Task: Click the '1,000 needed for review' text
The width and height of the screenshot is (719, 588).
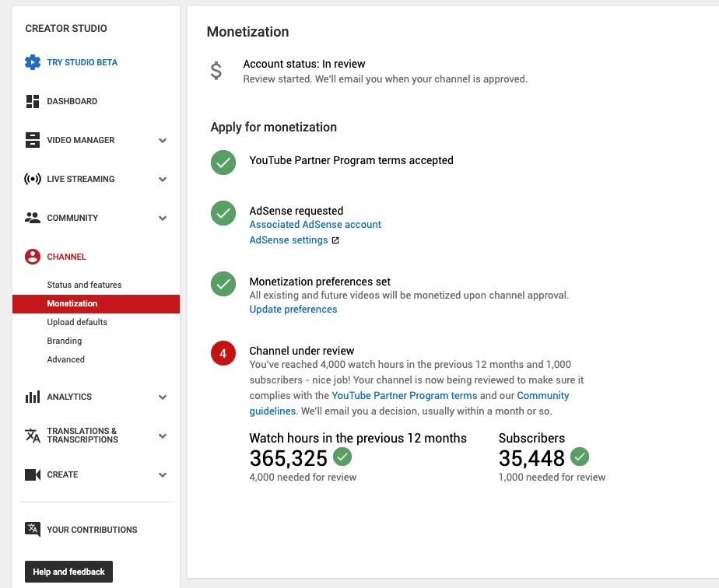Action: [x=552, y=478]
